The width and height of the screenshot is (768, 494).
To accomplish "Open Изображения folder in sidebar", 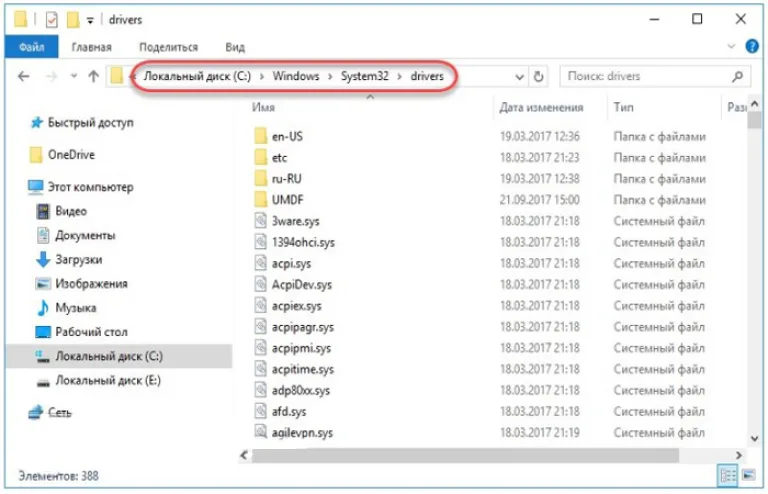I will click(x=92, y=283).
